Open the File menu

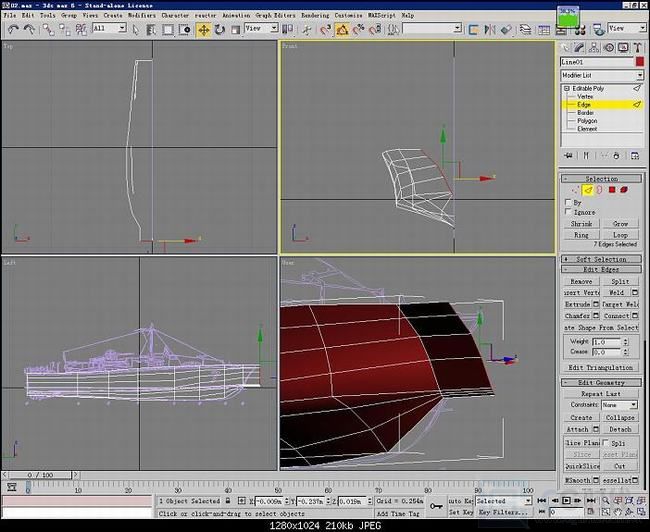coord(10,15)
